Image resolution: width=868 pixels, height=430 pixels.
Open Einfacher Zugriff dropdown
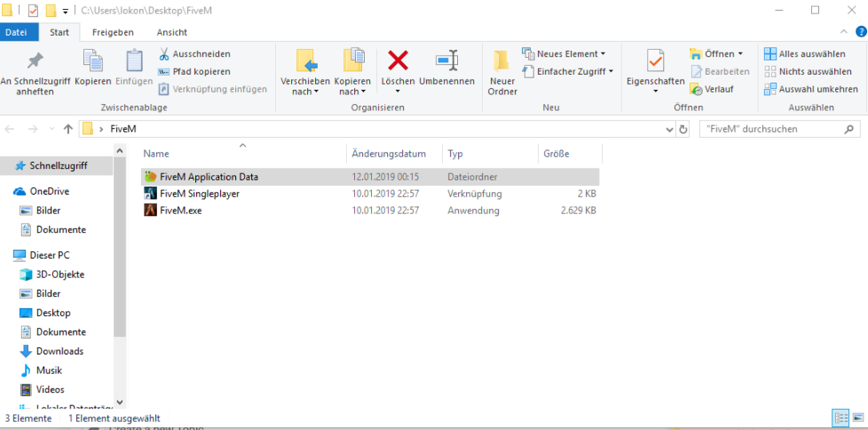568,71
